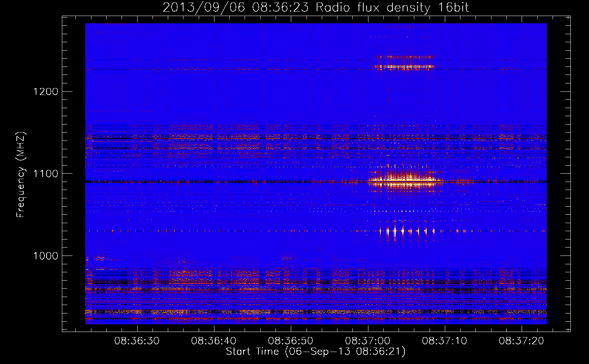Click the 1200 frequency tick label
This screenshot has height=364, width=589.
coord(46,91)
